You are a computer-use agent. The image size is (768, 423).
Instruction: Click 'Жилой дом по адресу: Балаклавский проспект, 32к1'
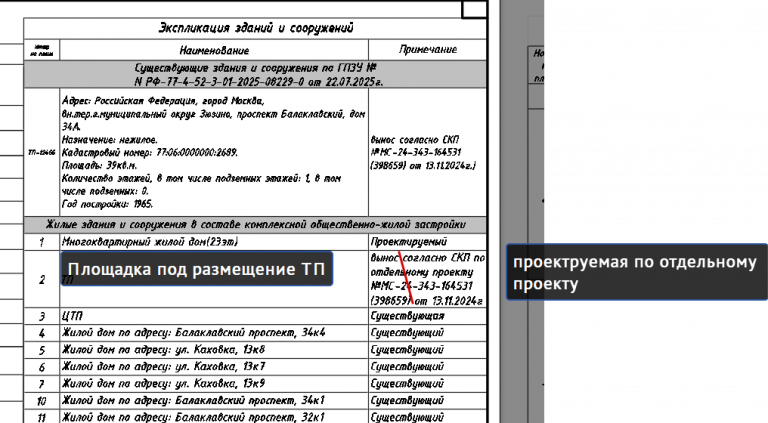(x=193, y=417)
